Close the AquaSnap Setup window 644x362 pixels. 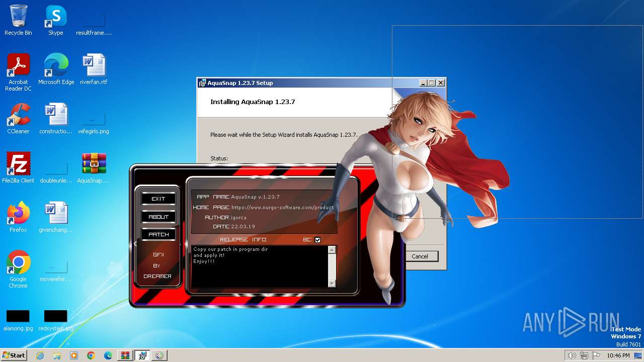(x=441, y=83)
